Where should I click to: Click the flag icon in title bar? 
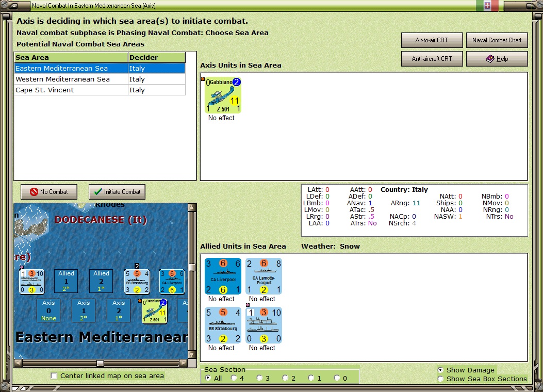click(x=487, y=6)
